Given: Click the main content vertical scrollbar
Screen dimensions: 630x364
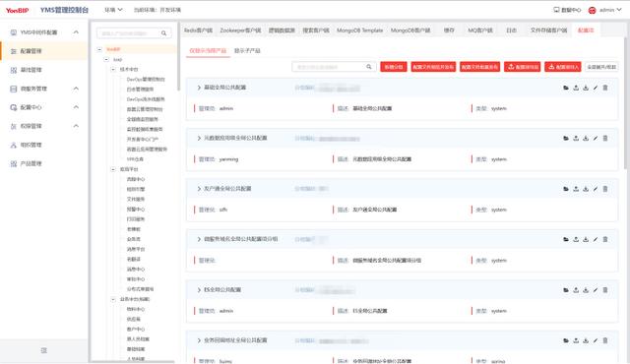Looking at the screenshot, I should tap(626, 102).
